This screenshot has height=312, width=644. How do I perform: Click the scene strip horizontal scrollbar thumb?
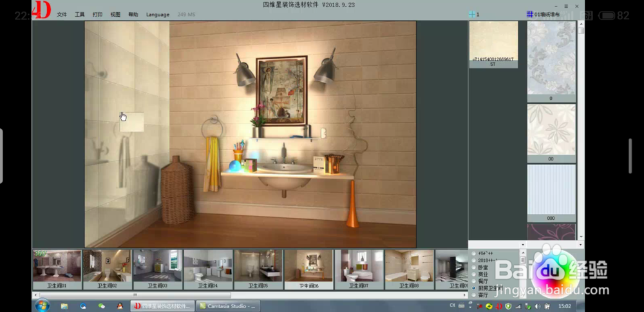(x=135, y=295)
